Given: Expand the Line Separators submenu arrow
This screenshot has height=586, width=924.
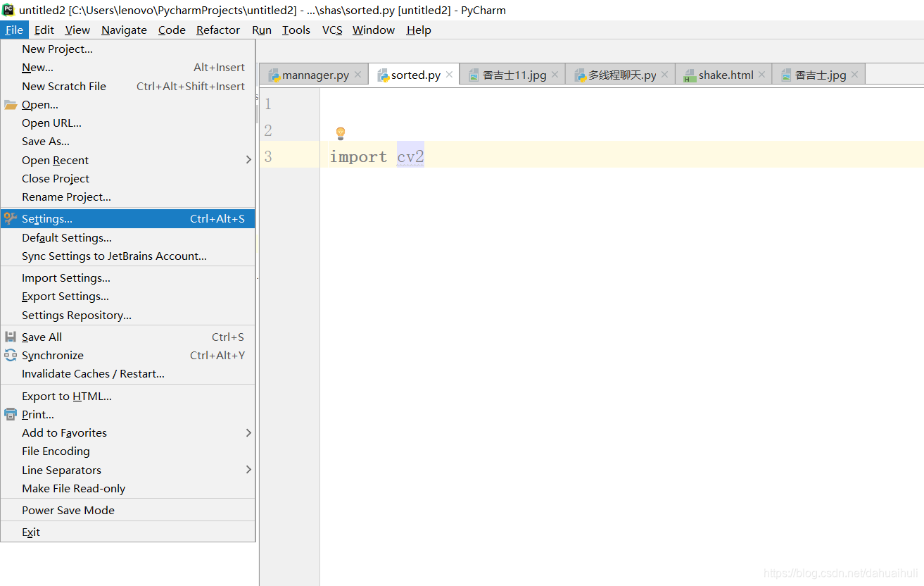Looking at the screenshot, I should coord(248,470).
